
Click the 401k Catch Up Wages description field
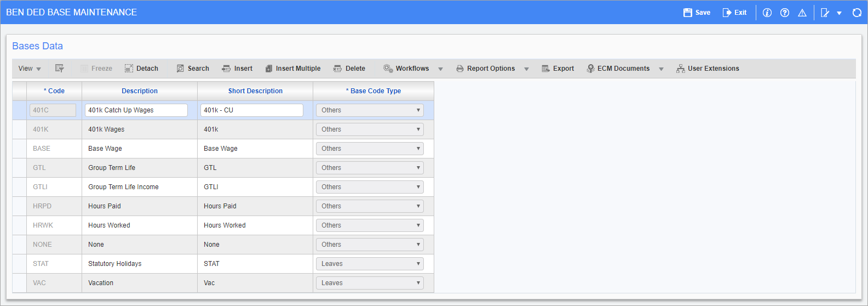coord(136,110)
